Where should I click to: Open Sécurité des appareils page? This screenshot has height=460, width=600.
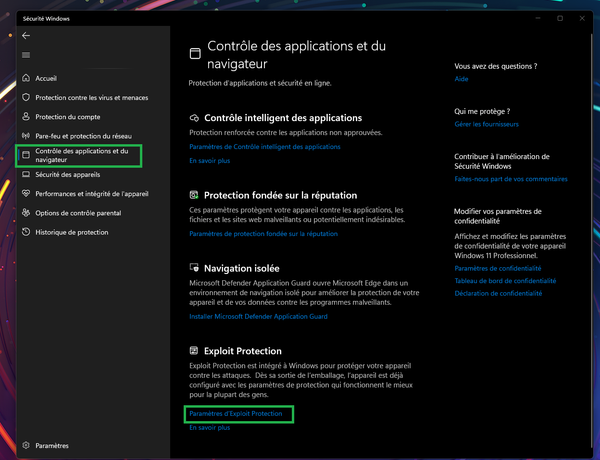68,174
